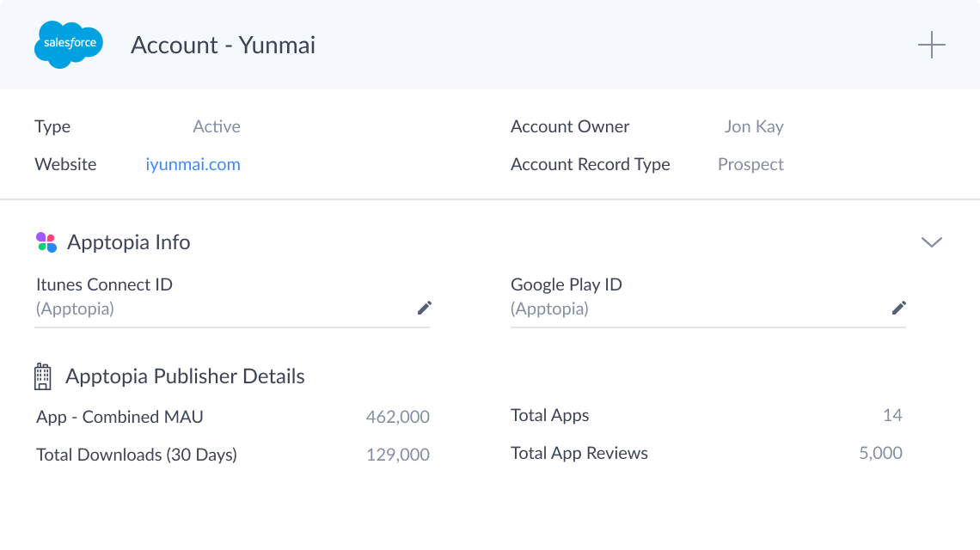The image size is (980, 550).
Task: Edit the Itunes Connect ID using its pencil icon
Action: [425, 308]
